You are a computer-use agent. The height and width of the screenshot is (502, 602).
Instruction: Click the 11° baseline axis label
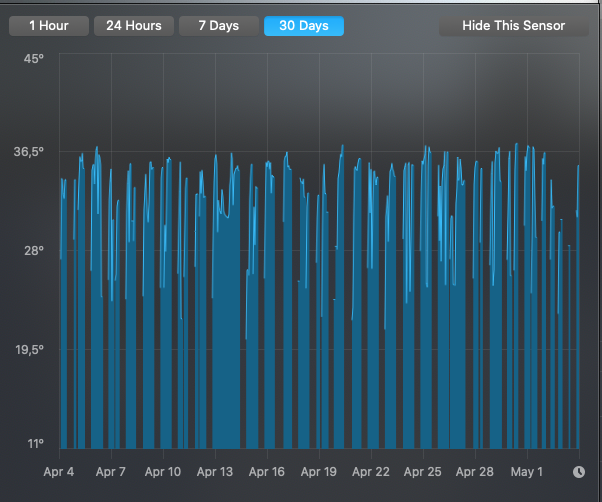pyautogui.click(x=36, y=444)
